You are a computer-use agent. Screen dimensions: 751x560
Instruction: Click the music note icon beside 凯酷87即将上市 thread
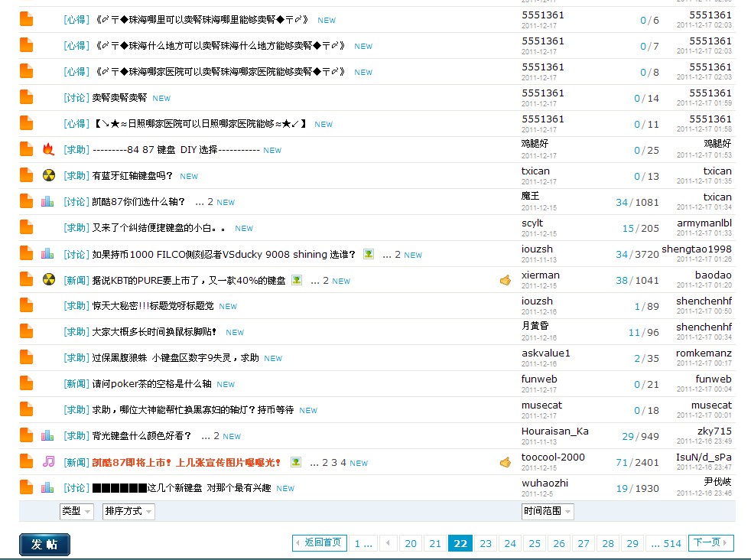coord(48,462)
